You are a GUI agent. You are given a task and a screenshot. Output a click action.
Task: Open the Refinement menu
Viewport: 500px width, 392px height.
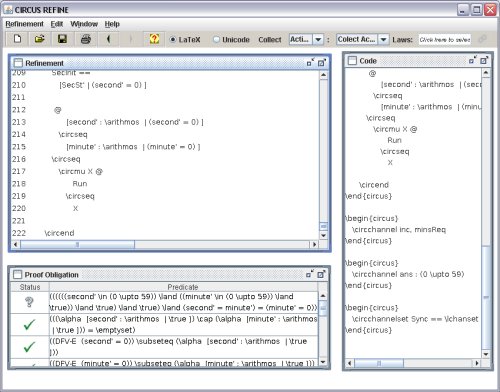pos(24,24)
